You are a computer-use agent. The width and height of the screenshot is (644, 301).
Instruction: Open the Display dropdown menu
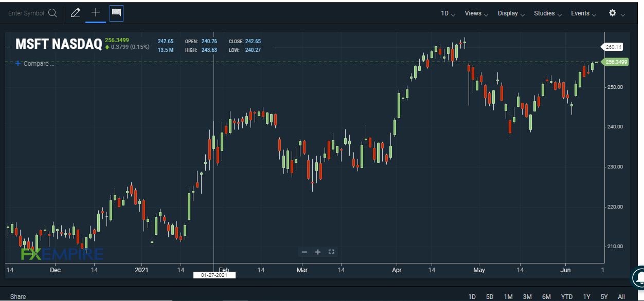(x=511, y=13)
